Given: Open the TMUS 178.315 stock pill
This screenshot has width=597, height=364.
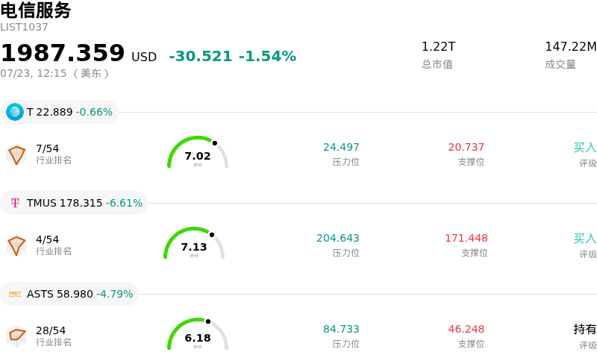Looking at the screenshot, I should click(x=74, y=203).
